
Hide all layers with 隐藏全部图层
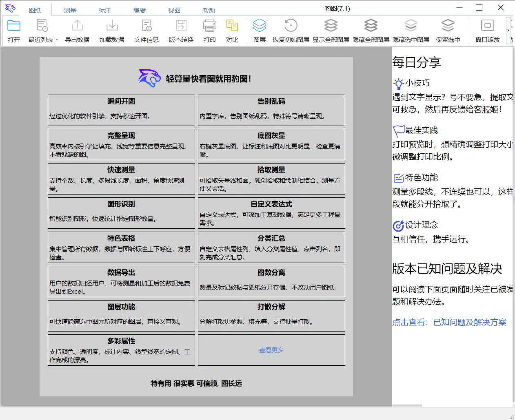pos(371,26)
